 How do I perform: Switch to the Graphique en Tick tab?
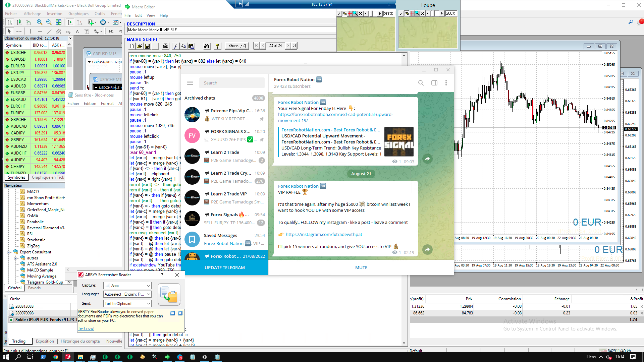pos(48,177)
